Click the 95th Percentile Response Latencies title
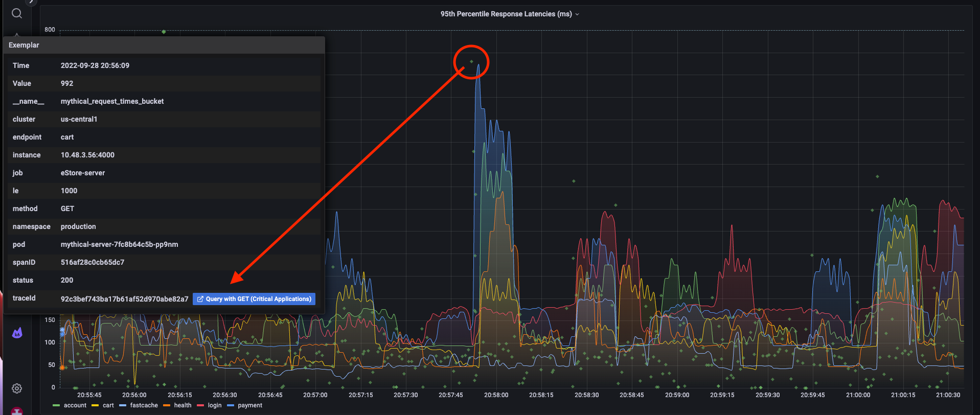This screenshot has height=415, width=980. tap(506, 14)
